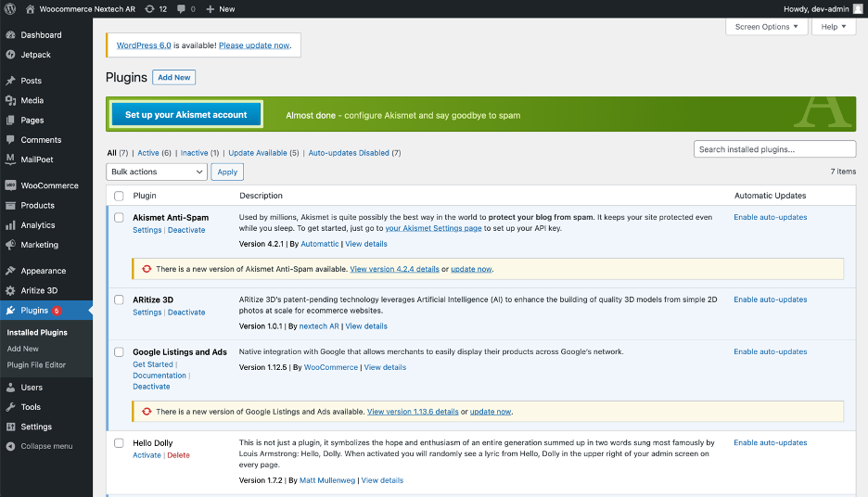Open the Bulk actions dropdown

[x=157, y=172]
